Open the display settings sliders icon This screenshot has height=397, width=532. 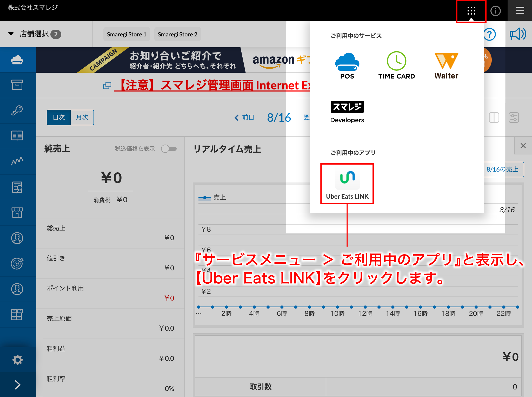click(x=514, y=118)
